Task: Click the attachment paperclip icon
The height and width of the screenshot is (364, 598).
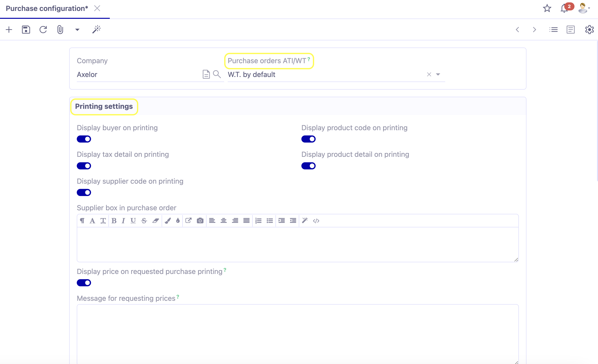Action: [x=60, y=29]
